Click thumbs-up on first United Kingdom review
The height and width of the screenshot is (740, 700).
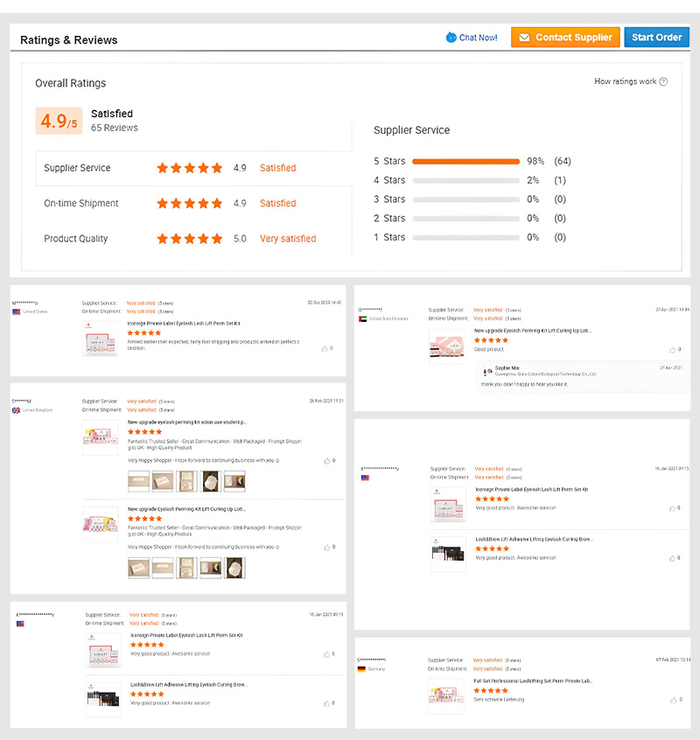[326, 461]
